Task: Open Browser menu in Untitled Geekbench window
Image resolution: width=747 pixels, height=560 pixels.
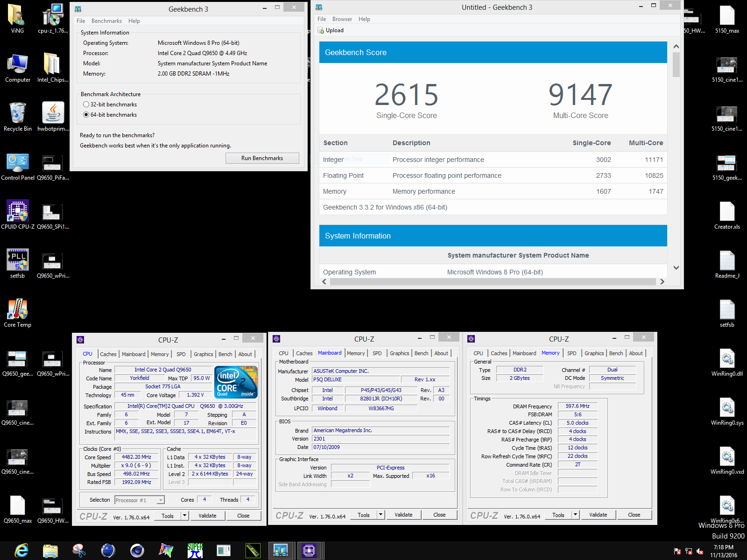Action: tap(342, 19)
